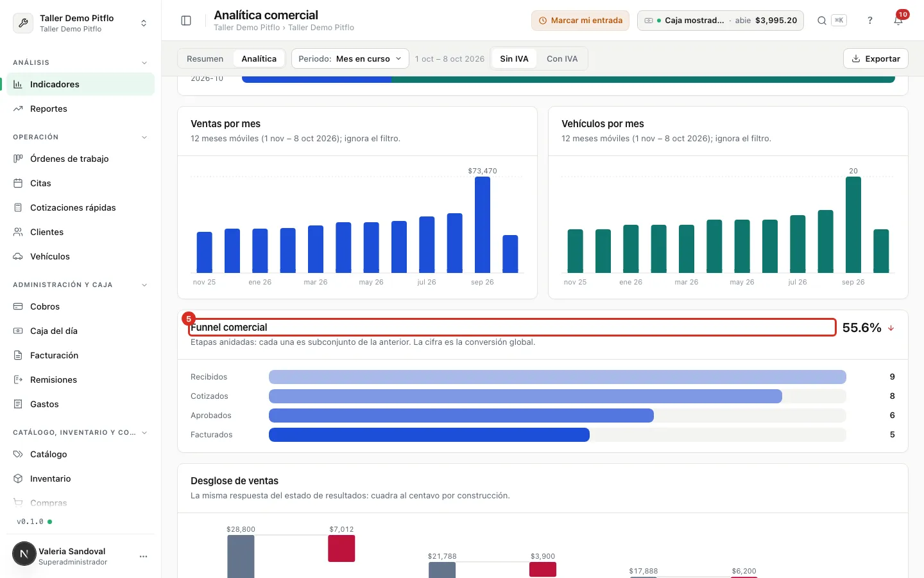This screenshot has height=578, width=924.
Task: Select the Sin IVA option
Action: click(514, 58)
